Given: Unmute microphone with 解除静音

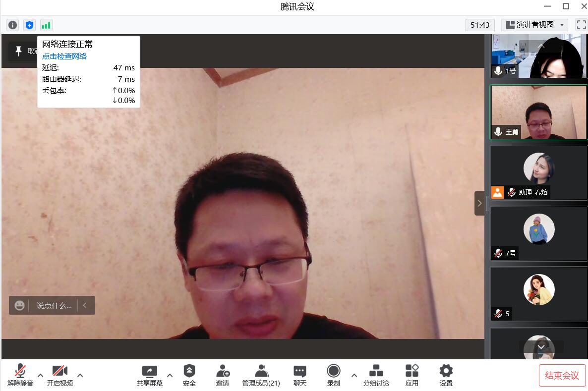Looking at the screenshot, I should 20,375.
